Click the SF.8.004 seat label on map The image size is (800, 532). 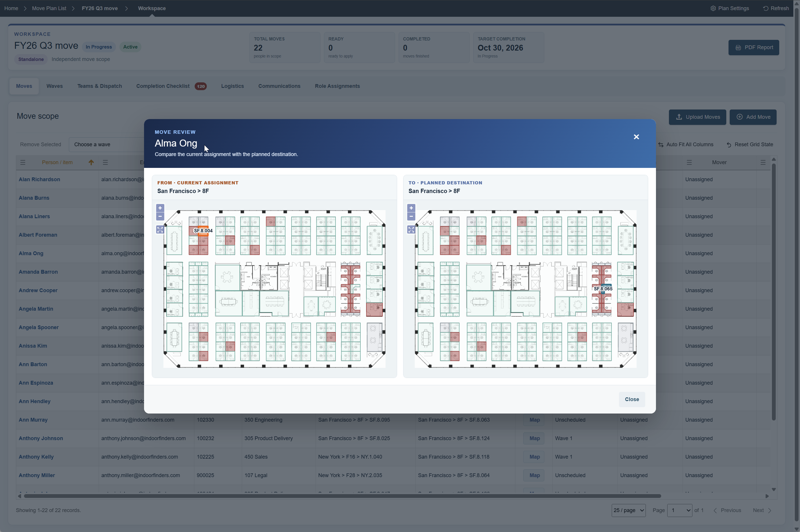point(203,231)
